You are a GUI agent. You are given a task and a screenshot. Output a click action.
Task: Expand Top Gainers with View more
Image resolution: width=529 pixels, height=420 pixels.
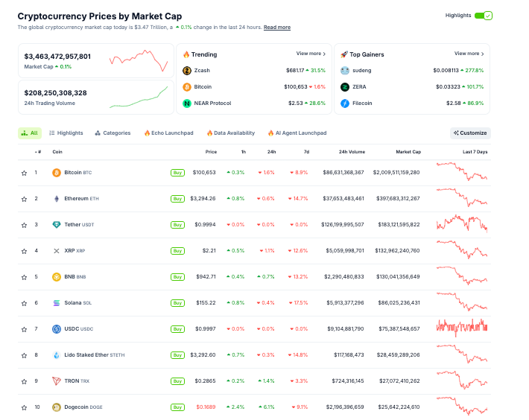469,54
